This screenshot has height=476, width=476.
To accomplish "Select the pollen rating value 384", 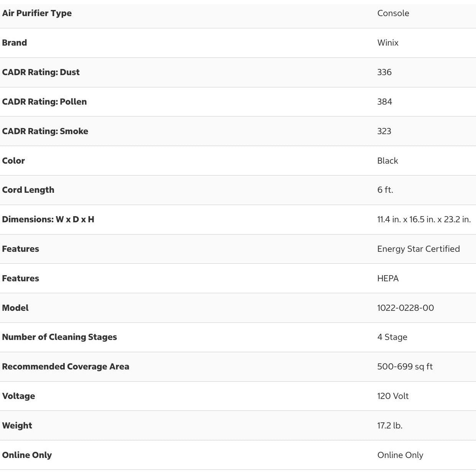I will [x=384, y=102].
